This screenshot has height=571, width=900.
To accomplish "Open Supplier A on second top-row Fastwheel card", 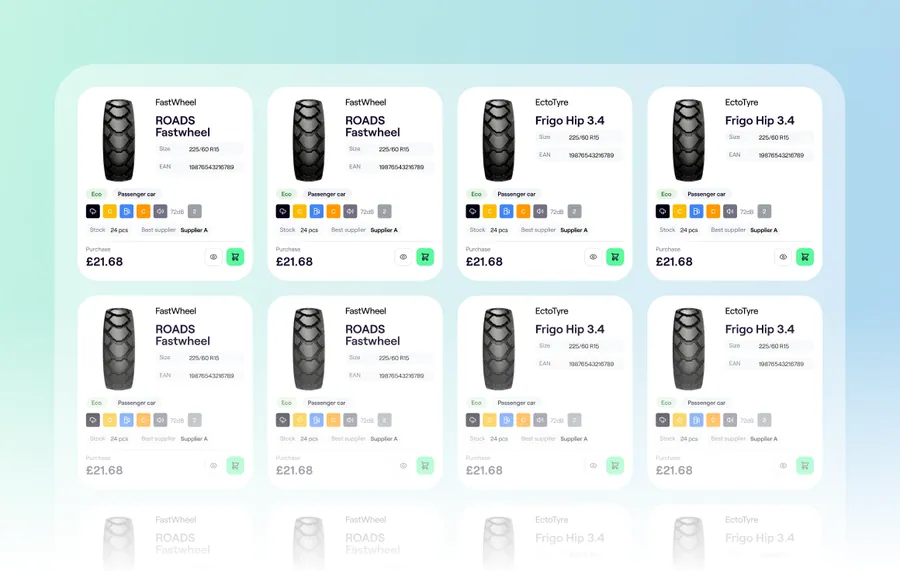I will pos(384,230).
